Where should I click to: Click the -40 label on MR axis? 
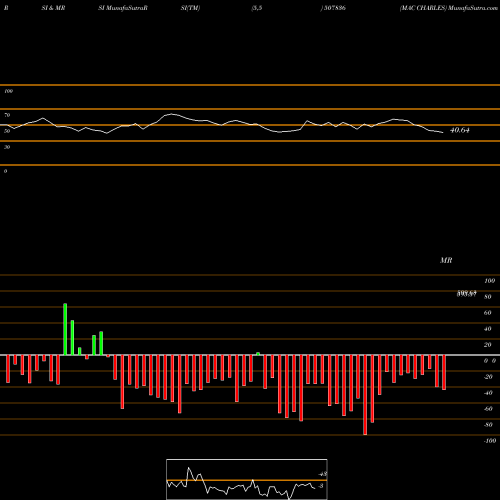[x=488, y=393]
